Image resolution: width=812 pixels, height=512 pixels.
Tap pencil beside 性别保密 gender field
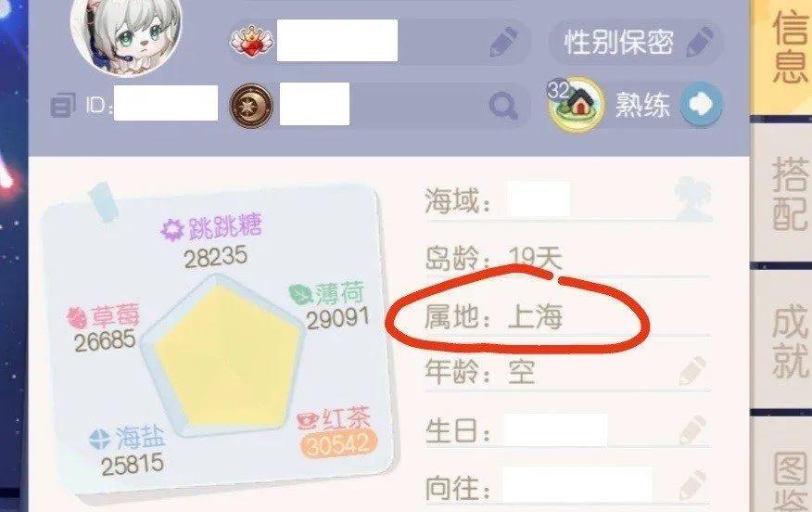click(701, 42)
